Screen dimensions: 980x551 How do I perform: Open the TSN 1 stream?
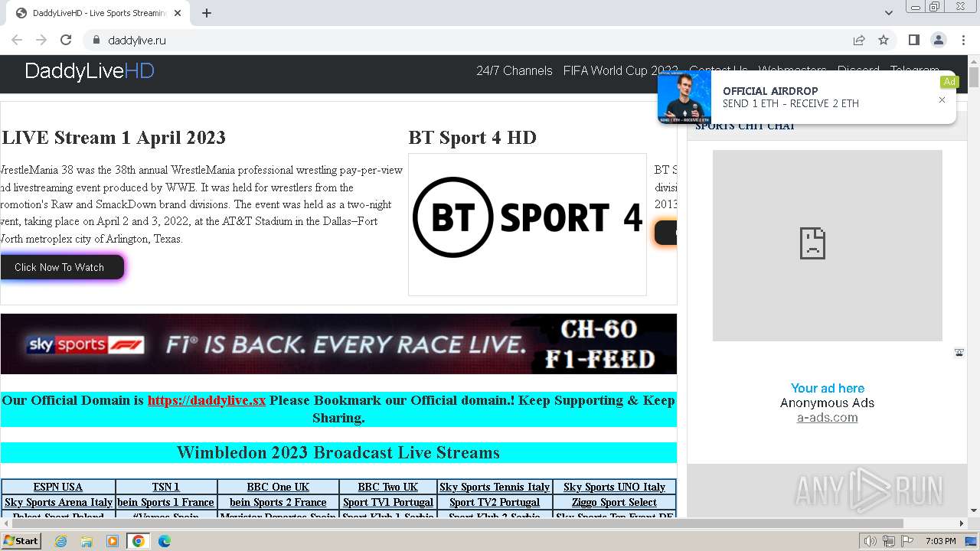coord(166,487)
